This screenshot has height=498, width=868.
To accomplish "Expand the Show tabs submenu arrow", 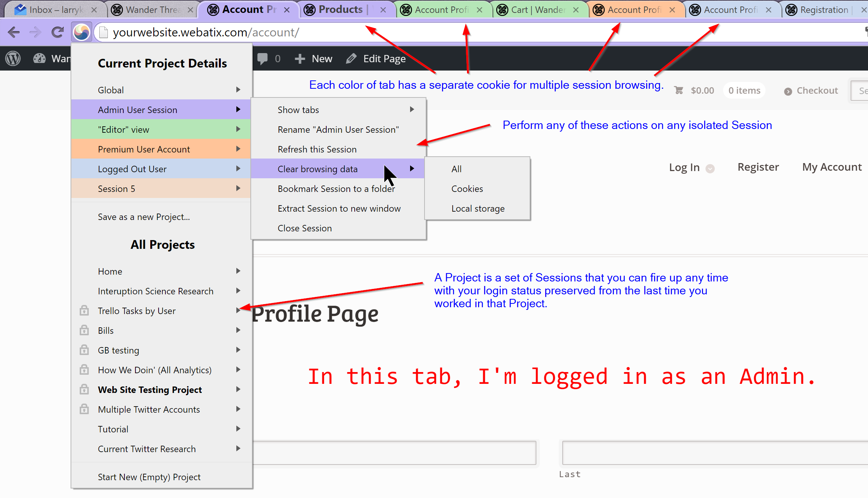I will 412,110.
